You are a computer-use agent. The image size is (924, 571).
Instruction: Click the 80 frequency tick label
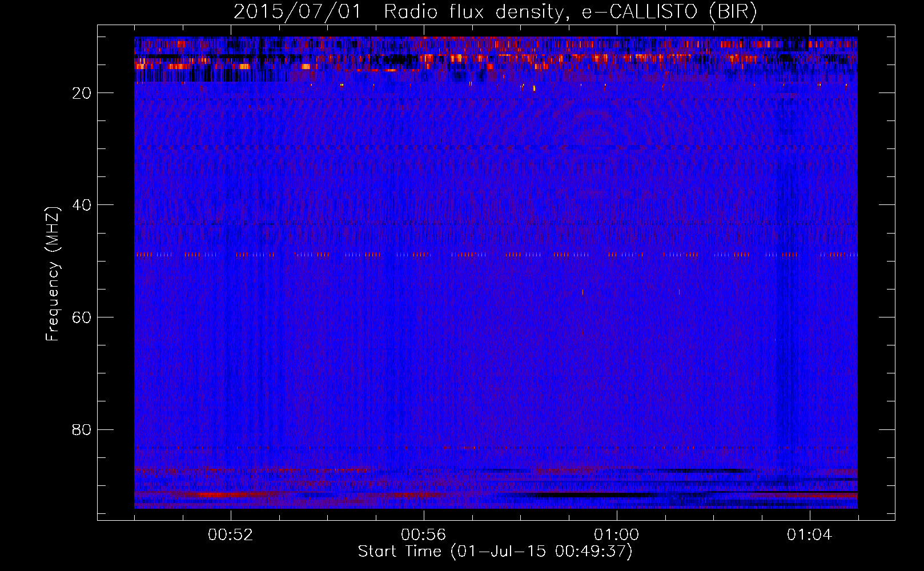tap(82, 429)
